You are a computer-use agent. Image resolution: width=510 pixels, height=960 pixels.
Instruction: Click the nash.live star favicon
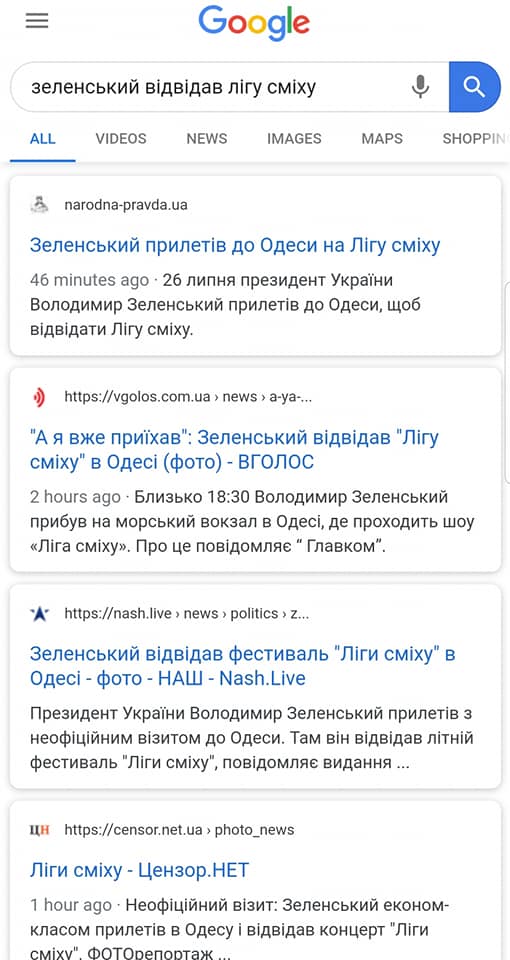40,613
